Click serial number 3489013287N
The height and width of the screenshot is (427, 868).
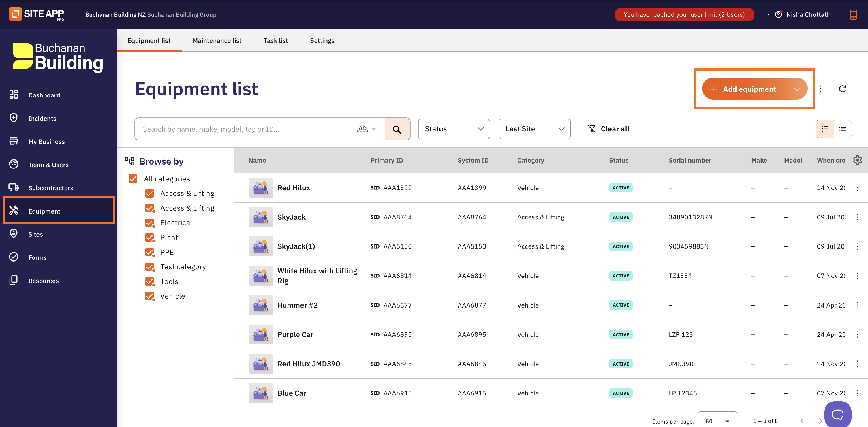(x=690, y=217)
